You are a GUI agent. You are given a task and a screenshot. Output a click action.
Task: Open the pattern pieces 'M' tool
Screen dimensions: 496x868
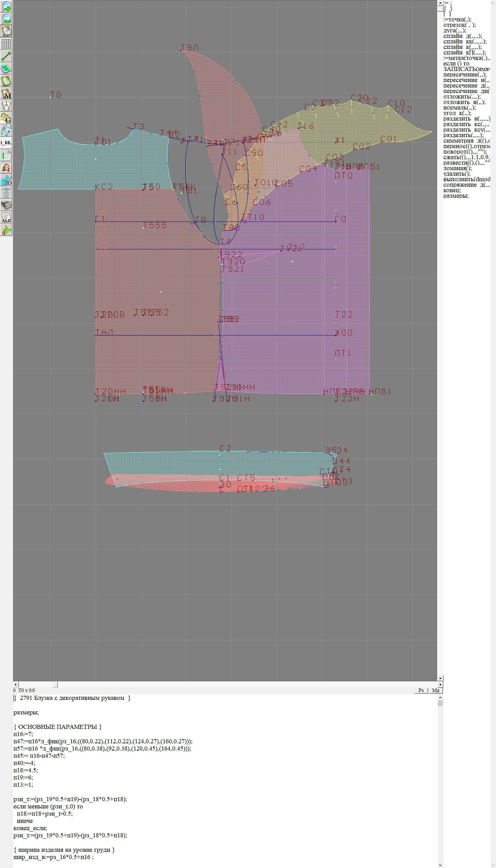point(6,94)
